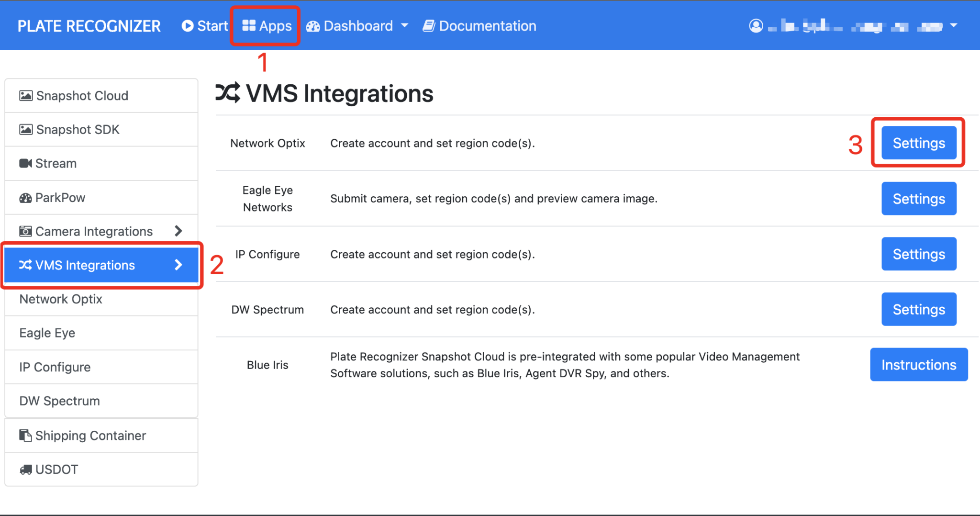Click Settings button for Eagle Eye Networks

pyautogui.click(x=919, y=198)
